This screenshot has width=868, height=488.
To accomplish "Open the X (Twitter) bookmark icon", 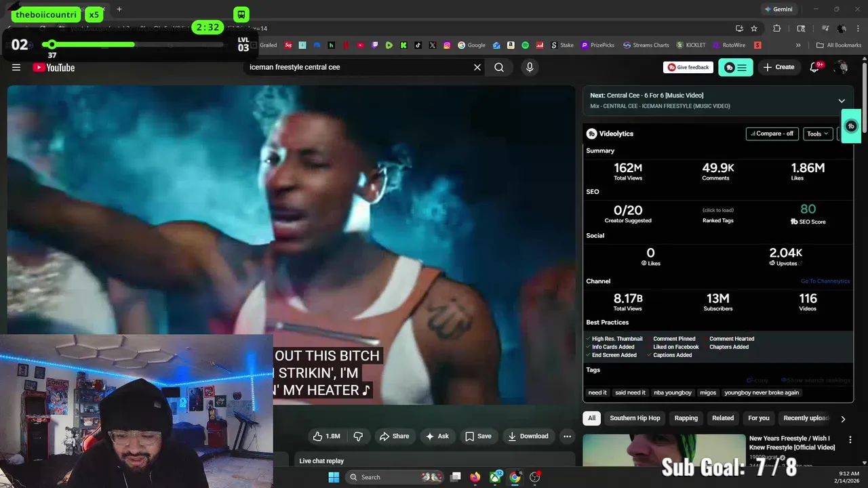I will (433, 45).
